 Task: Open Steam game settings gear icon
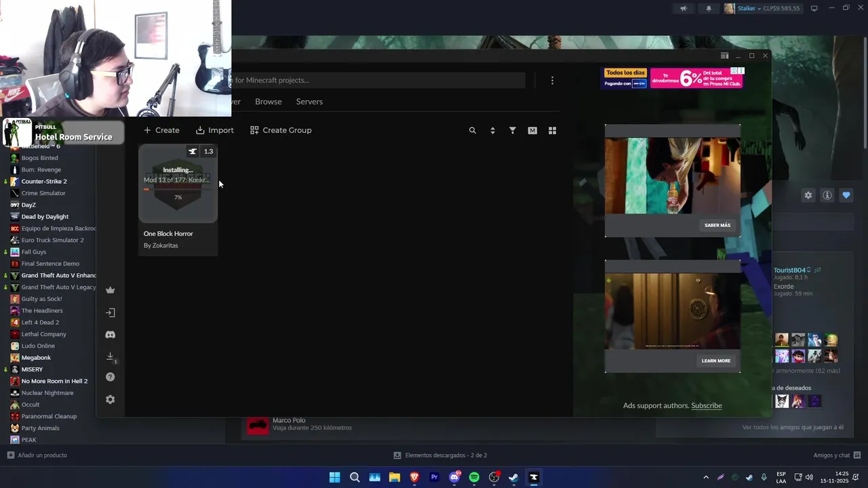tap(808, 195)
